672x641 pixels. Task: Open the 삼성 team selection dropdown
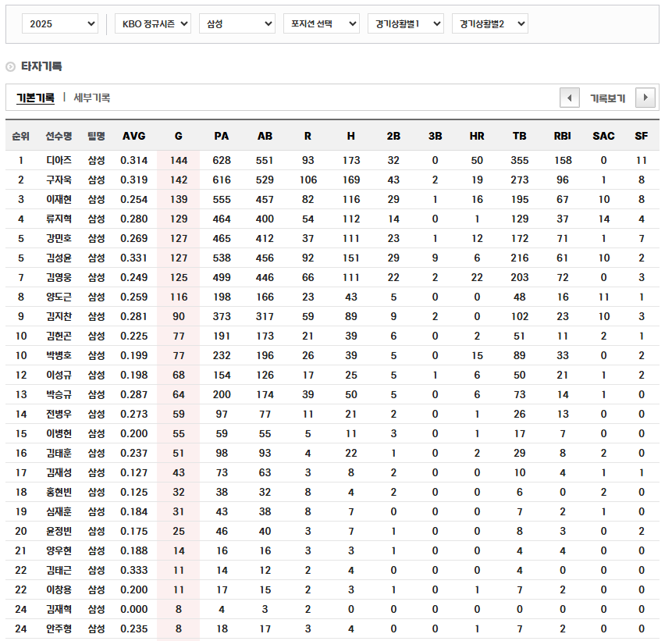tap(236, 23)
